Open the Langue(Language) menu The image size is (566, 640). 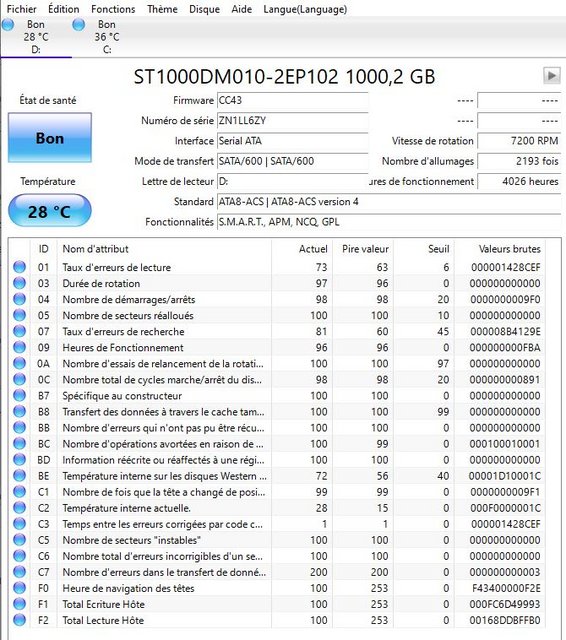(305, 9)
